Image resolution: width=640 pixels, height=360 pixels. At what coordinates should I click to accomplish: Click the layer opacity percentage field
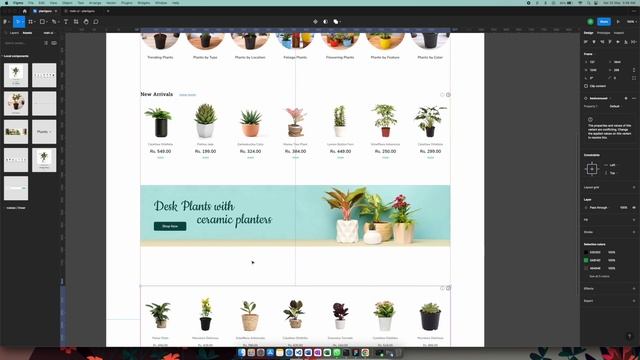click(x=624, y=208)
